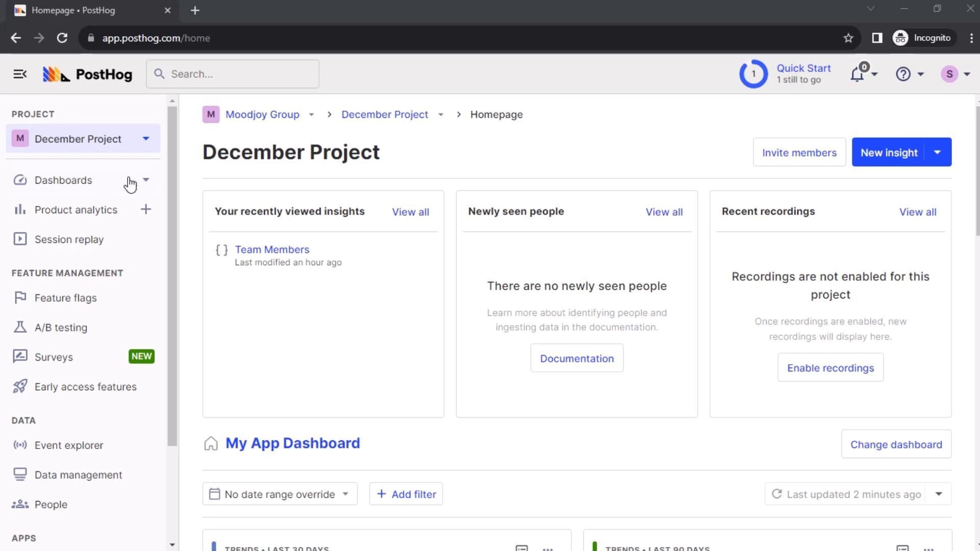The image size is (980, 551).
Task: Bookmark this page with star icon
Action: [x=848, y=38]
